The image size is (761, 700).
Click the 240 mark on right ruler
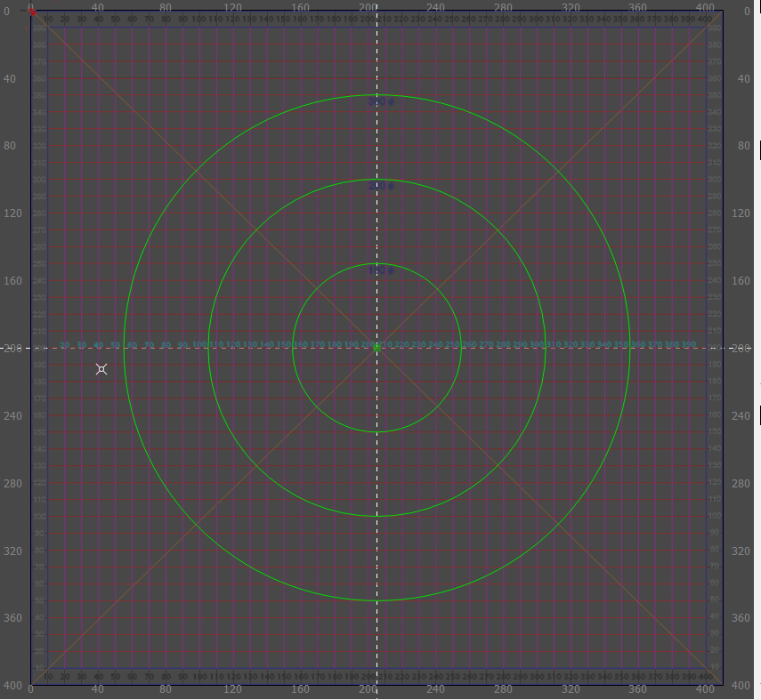[743, 415]
